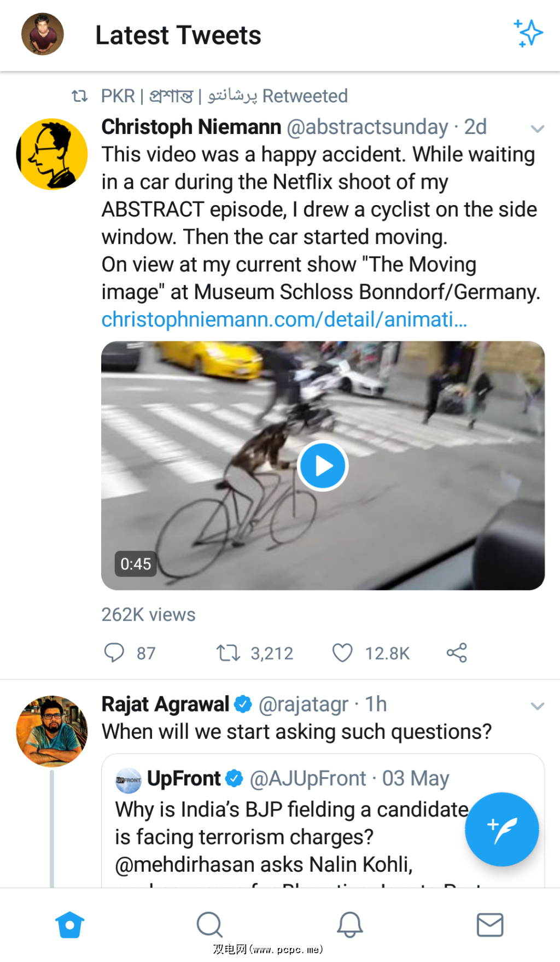Screen dimensions: 560x962
Task: Open the @abstractsunday handle
Action: (367, 127)
